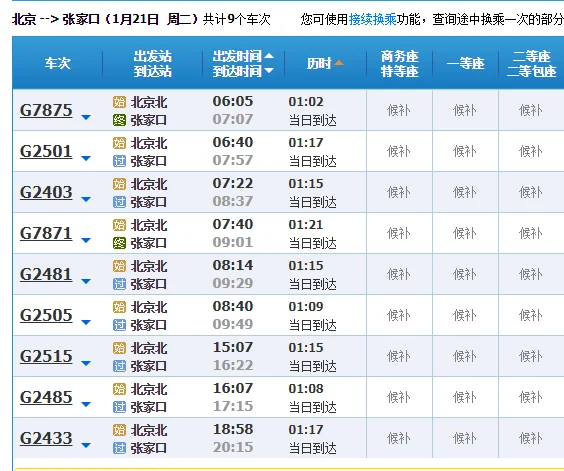Click the 始 origin icon for G7875

point(119,102)
